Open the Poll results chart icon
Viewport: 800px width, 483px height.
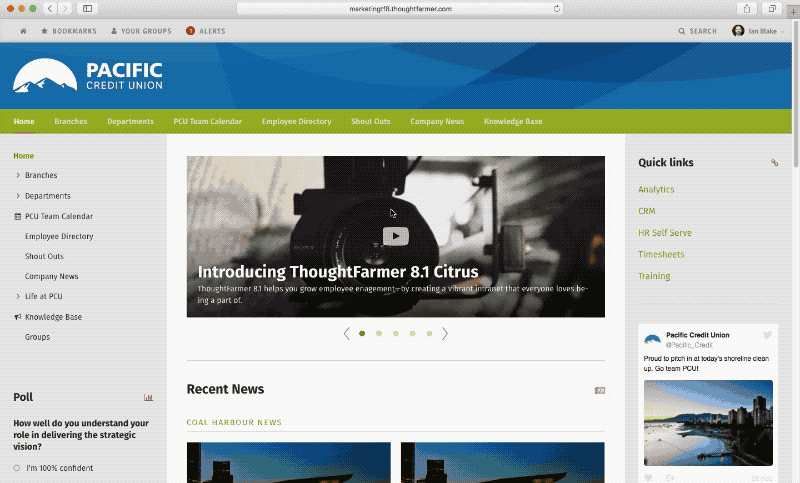pyautogui.click(x=148, y=397)
